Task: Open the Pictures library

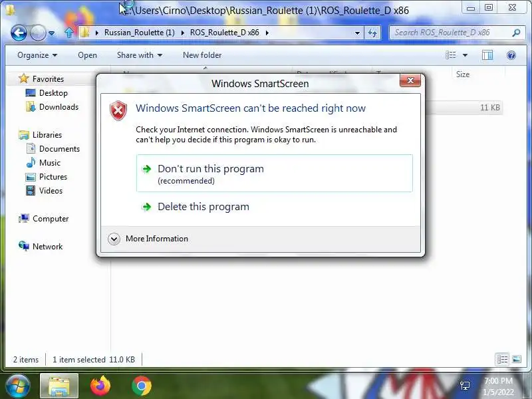Action: [53, 176]
